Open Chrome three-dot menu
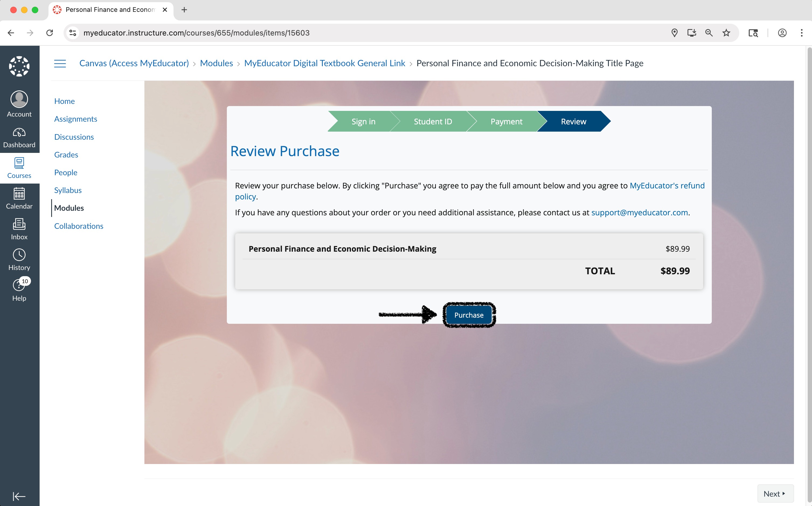 point(801,33)
